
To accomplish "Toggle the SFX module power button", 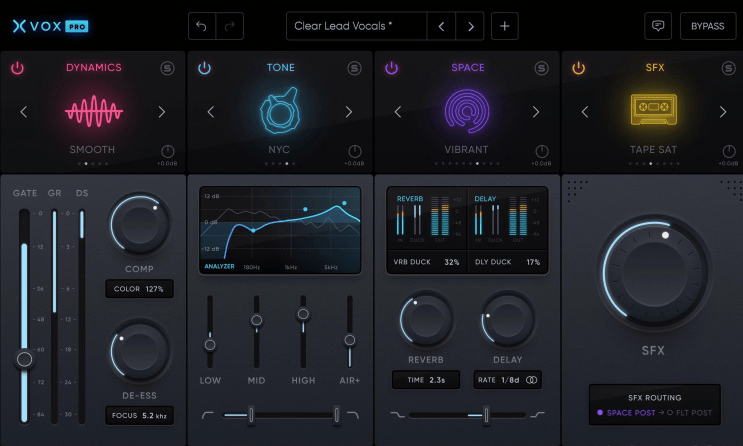I will click(x=579, y=68).
